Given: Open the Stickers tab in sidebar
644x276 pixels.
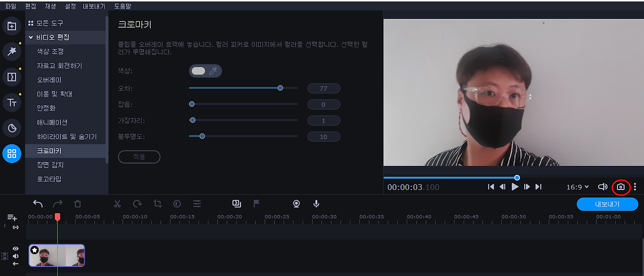Looking at the screenshot, I should (12, 128).
